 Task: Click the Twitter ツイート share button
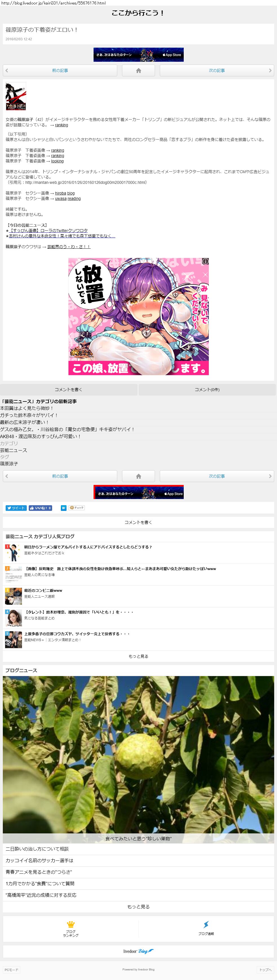[x=15, y=508]
